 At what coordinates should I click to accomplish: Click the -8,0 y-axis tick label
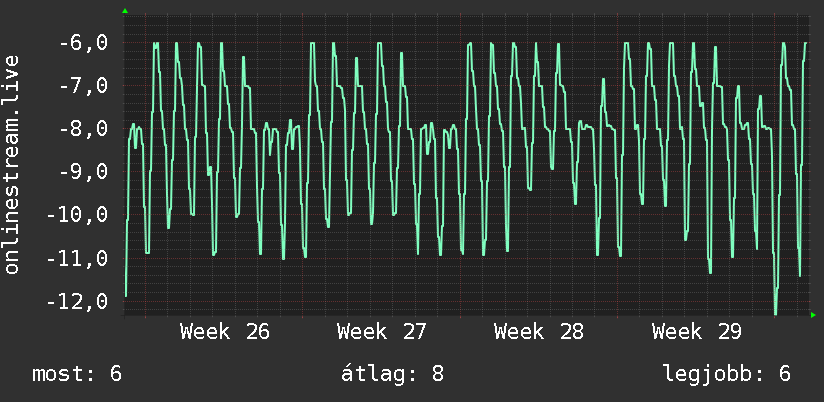pyautogui.click(x=84, y=129)
